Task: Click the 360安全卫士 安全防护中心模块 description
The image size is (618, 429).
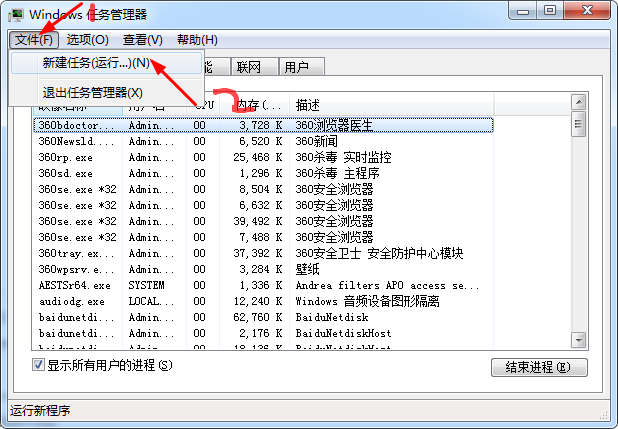Action: [379, 253]
